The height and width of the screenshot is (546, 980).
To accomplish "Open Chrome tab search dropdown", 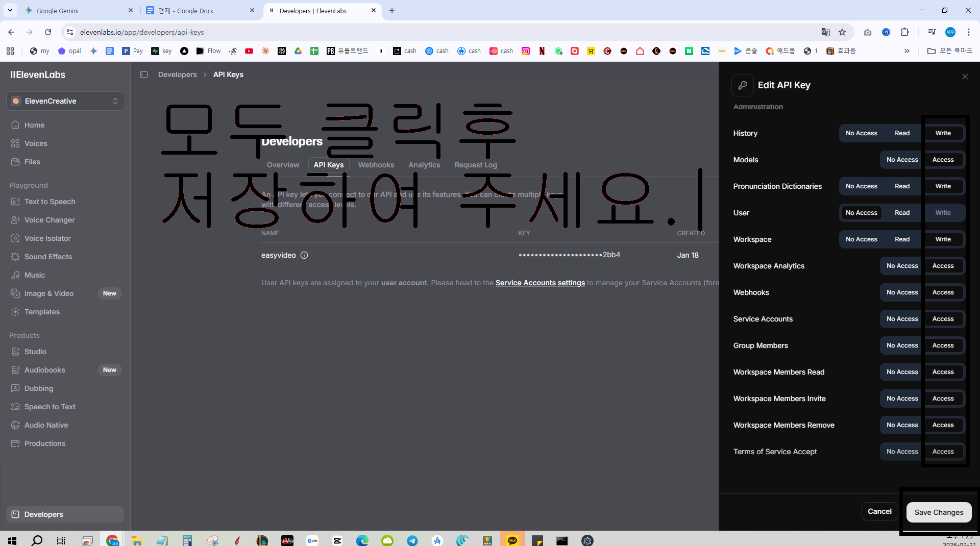I will [x=10, y=10].
